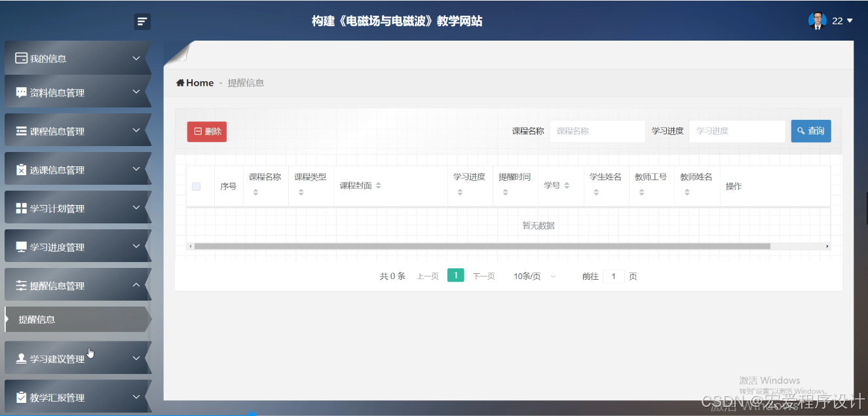
Task: Focus the 前往 page number input
Action: pyautogui.click(x=614, y=276)
